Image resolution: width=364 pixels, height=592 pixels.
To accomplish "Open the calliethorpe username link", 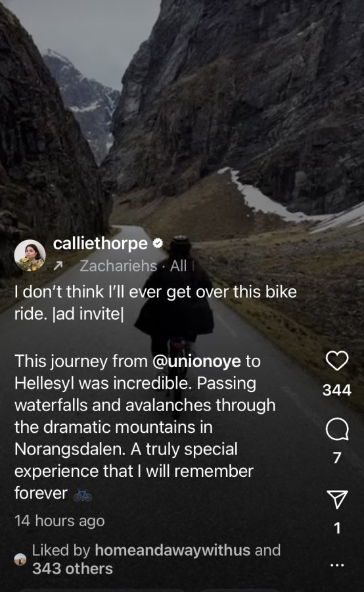I will [x=101, y=243].
